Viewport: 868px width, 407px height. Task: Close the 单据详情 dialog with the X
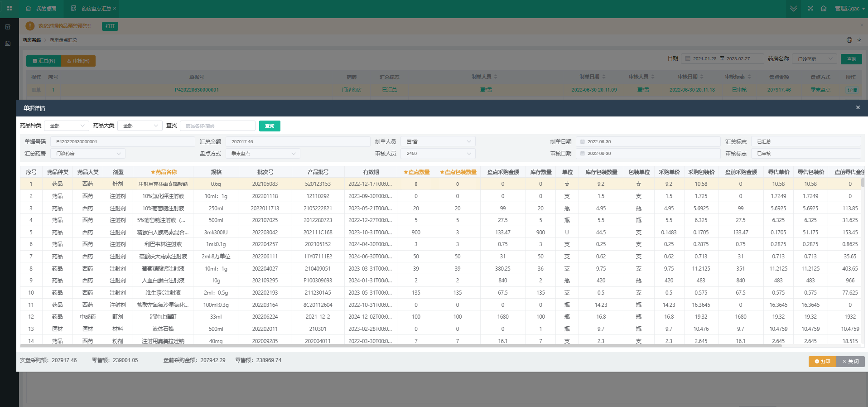point(858,107)
